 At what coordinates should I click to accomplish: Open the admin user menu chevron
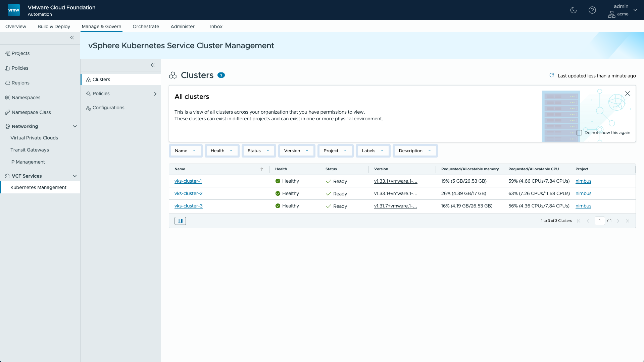635,10
